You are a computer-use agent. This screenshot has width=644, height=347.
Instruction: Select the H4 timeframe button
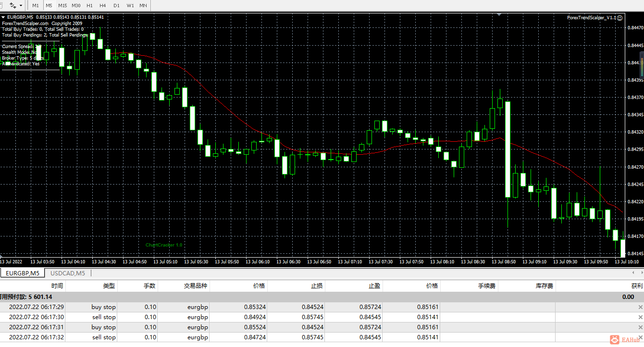click(x=103, y=5)
